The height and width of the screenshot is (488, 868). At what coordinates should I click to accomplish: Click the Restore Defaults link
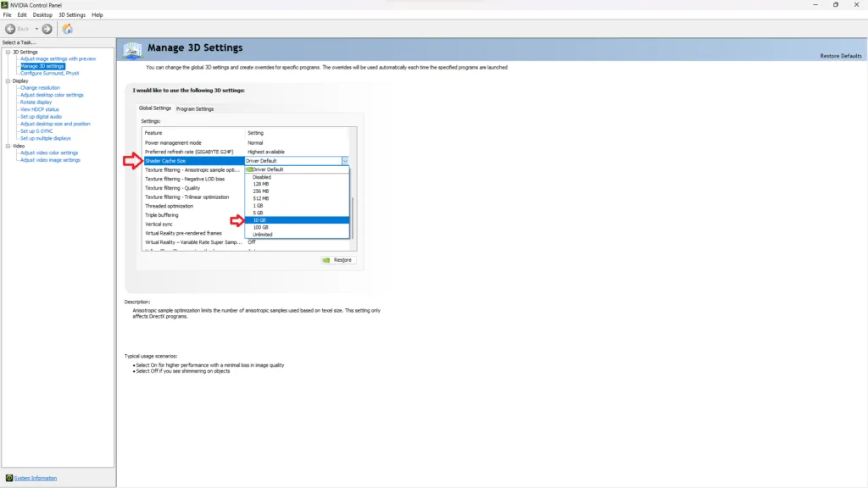(x=840, y=56)
